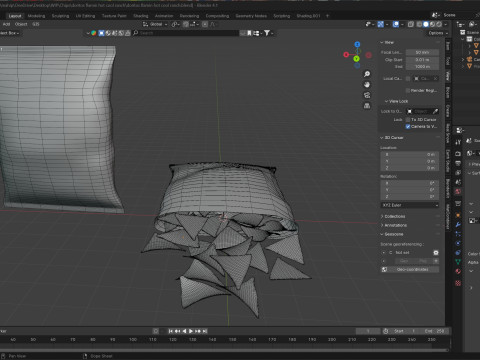480x360 pixels.
Task: Open the UV Editing workspace tab
Action: pos(85,16)
